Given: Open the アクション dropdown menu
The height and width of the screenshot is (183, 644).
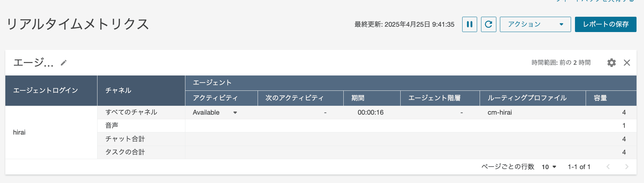Looking at the screenshot, I should (535, 24).
